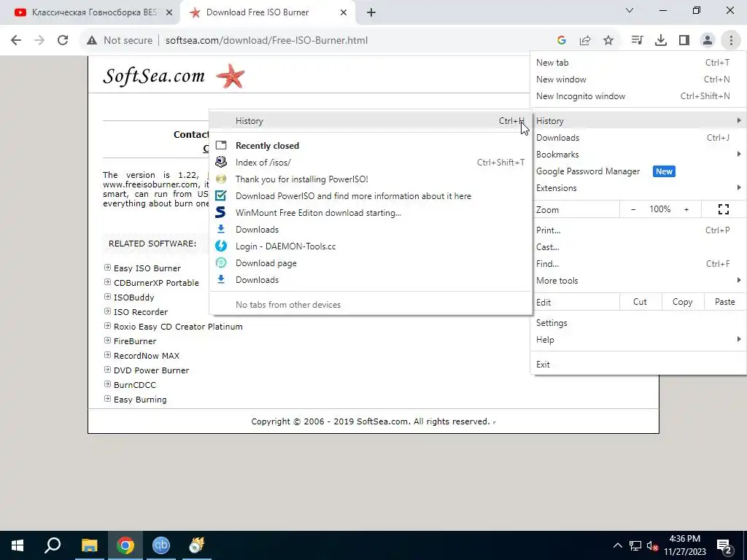Viewport: 747px width, 560px height.
Task: Expand the Help submenu
Action: pos(638,340)
